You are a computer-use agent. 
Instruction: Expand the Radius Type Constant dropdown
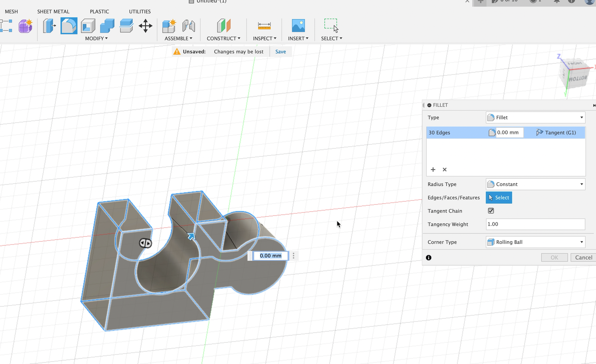[535, 184]
